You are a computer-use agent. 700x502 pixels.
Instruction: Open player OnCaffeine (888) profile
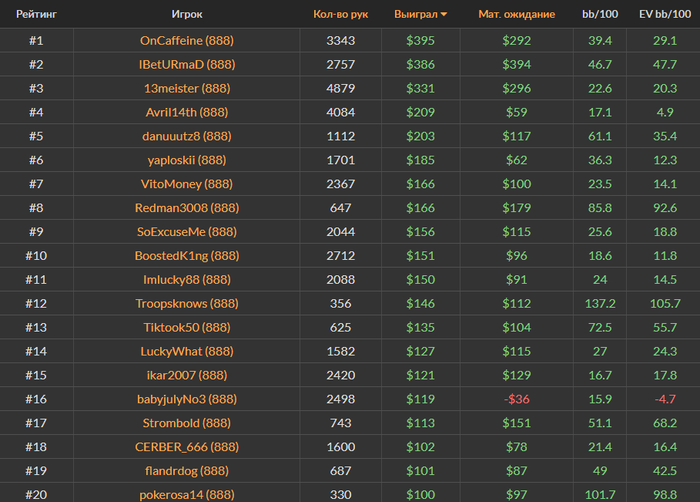coord(187,40)
